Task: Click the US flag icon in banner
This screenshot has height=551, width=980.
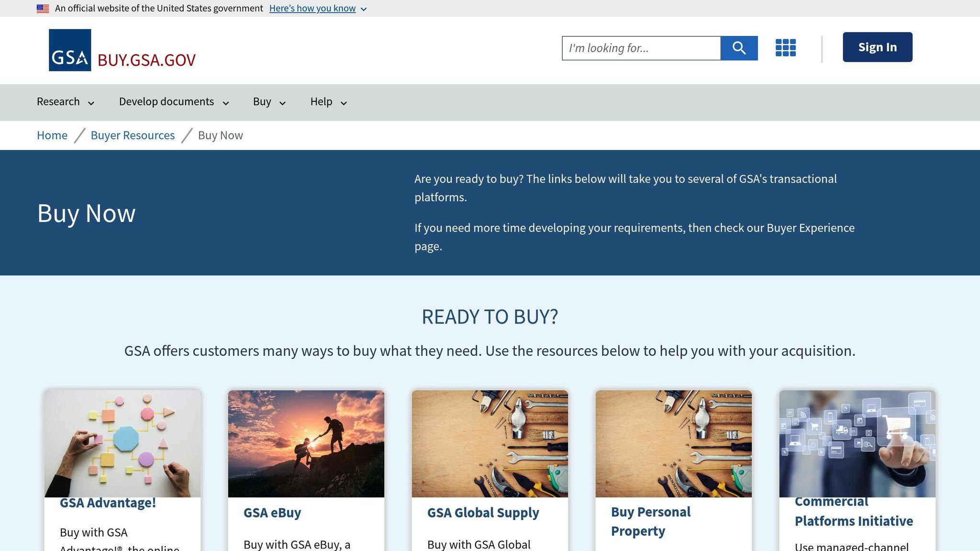Action: (x=43, y=9)
